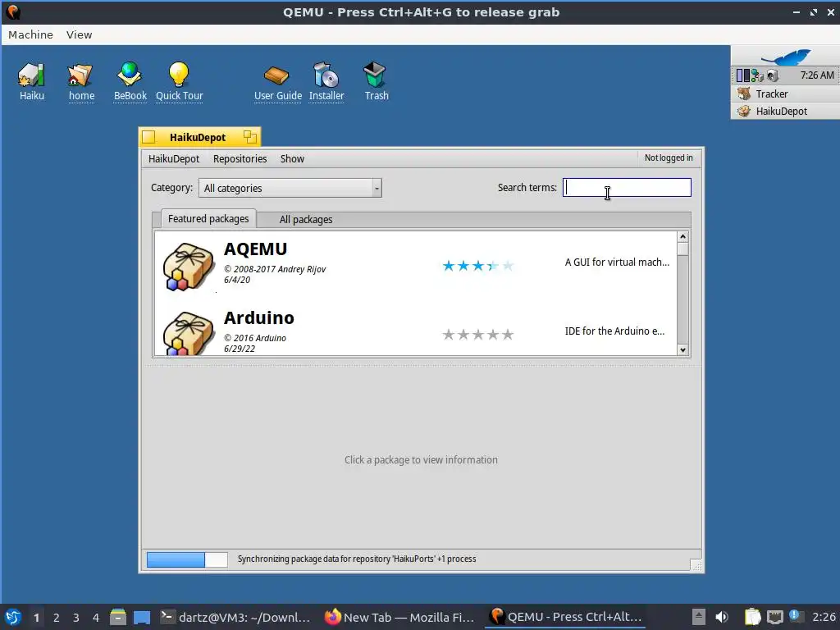Switch to the Featured packages tab

coord(208,218)
